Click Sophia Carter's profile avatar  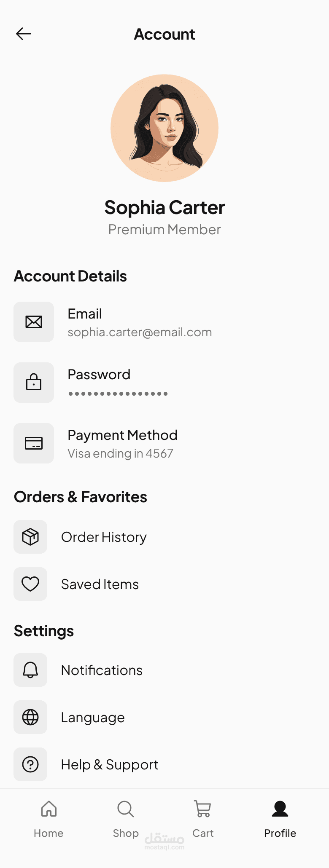(x=164, y=128)
